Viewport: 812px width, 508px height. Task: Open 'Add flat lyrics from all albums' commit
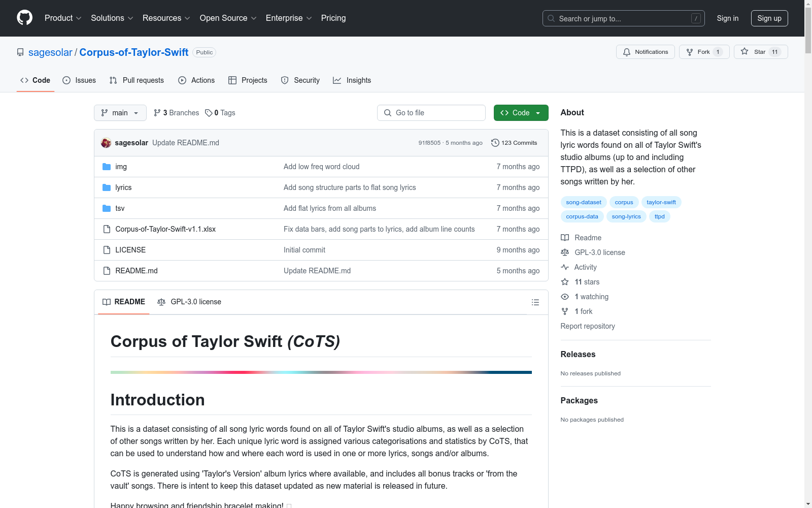[x=330, y=208]
